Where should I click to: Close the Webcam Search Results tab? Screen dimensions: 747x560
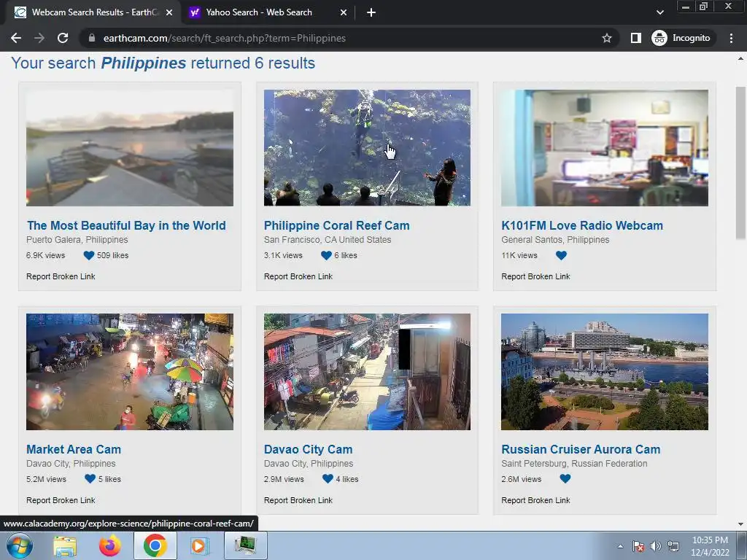pos(169,12)
